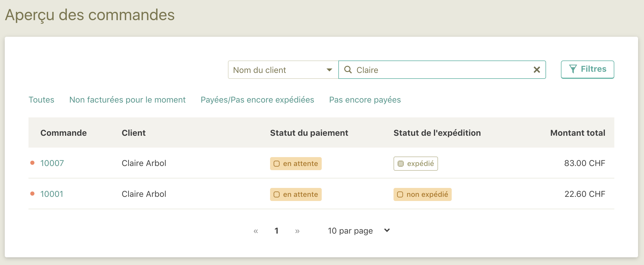The image size is (644, 265).
Task: Show Pas encore payées orders
Action: [365, 100]
